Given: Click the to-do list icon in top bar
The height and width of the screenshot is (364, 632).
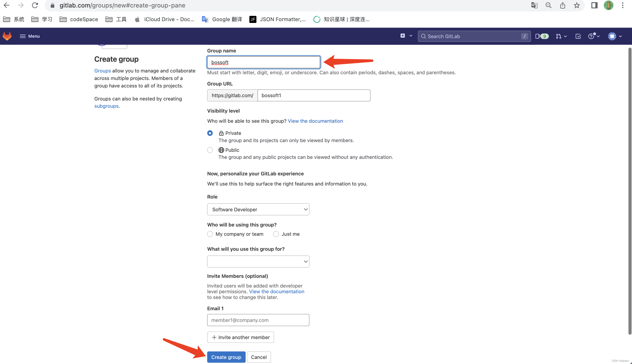Looking at the screenshot, I should click(578, 36).
